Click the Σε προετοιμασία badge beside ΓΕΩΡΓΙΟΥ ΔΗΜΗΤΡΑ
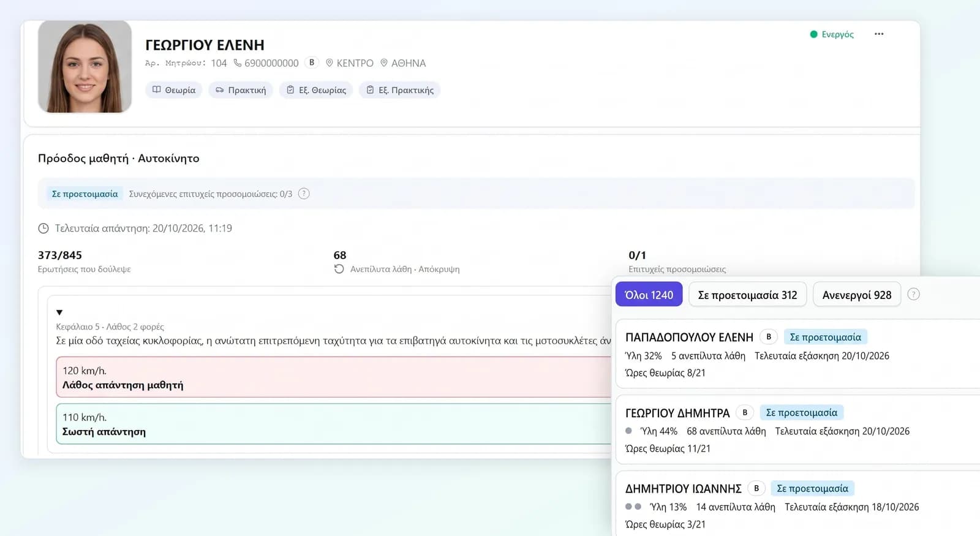Screen dimensions: 980x536 tap(802, 413)
